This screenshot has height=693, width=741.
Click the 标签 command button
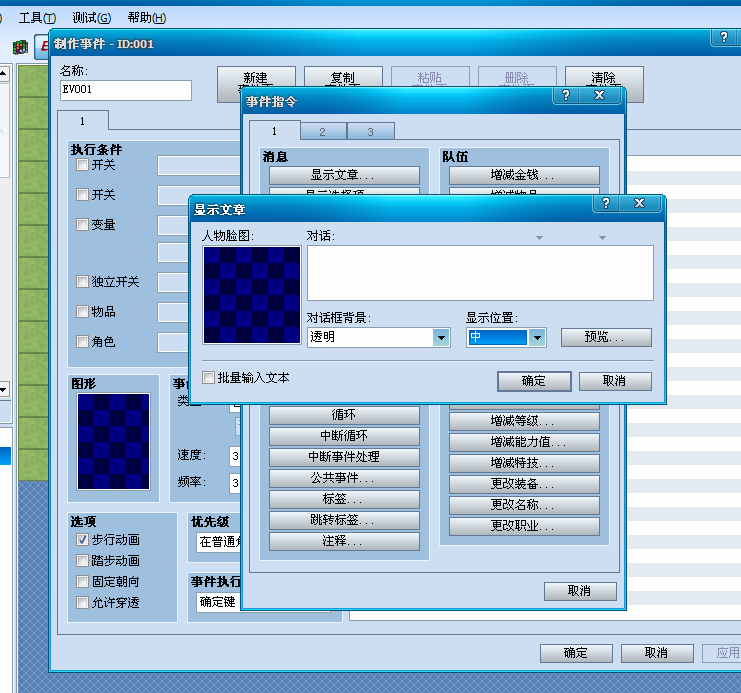[344, 499]
